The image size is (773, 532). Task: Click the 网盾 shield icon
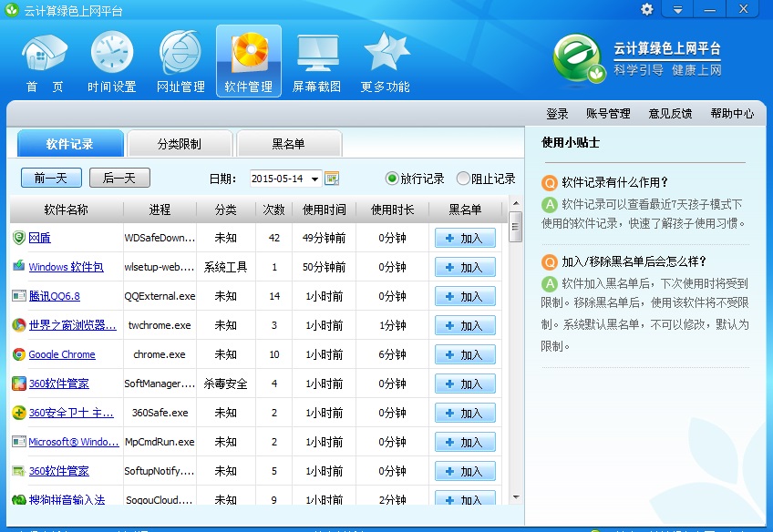tap(19, 238)
